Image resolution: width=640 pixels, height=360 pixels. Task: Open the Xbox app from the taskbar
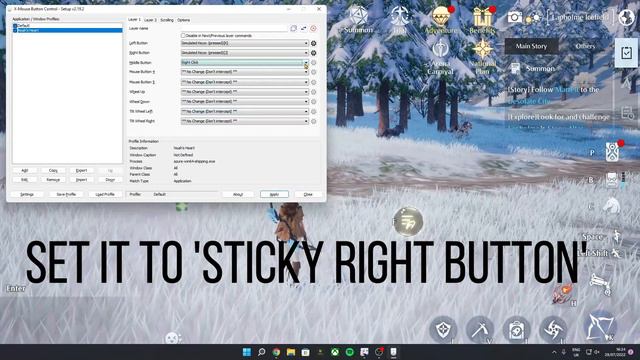click(335, 352)
